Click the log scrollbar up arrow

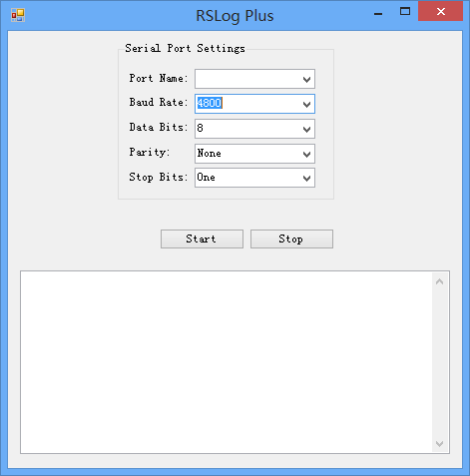(439, 281)
